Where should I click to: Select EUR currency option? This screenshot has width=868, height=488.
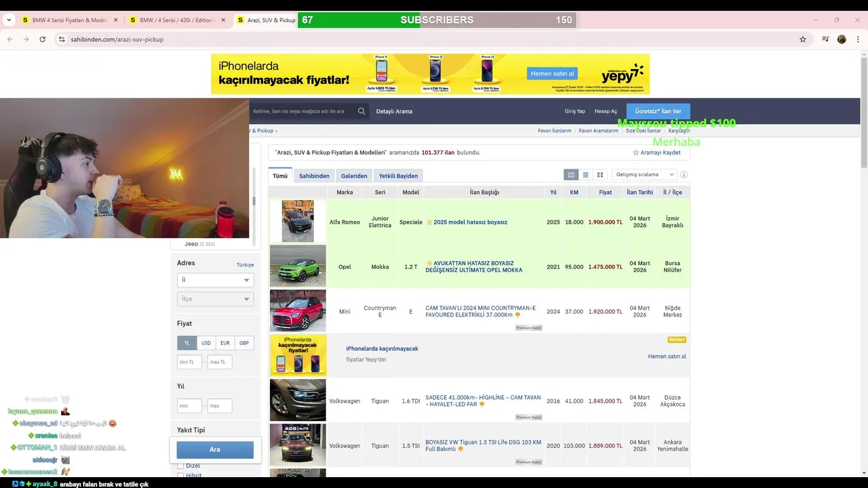[225, 343]
